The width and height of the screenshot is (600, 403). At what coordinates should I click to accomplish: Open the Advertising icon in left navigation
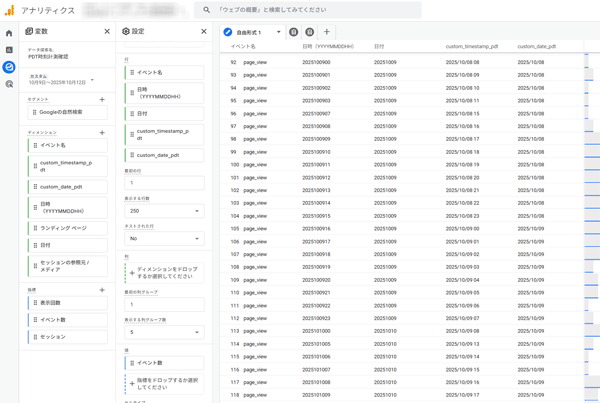(x=9, y=85)
